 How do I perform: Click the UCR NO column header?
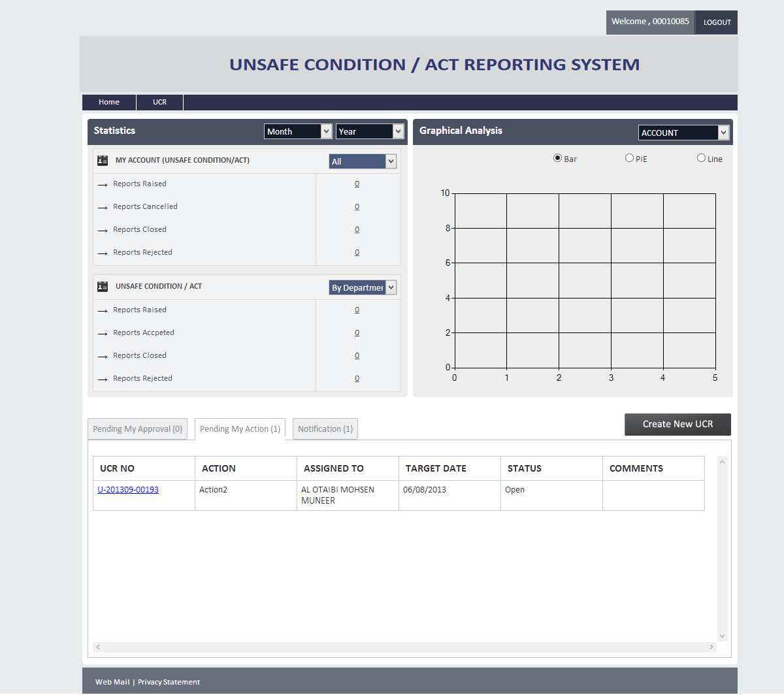click(144, 468)
